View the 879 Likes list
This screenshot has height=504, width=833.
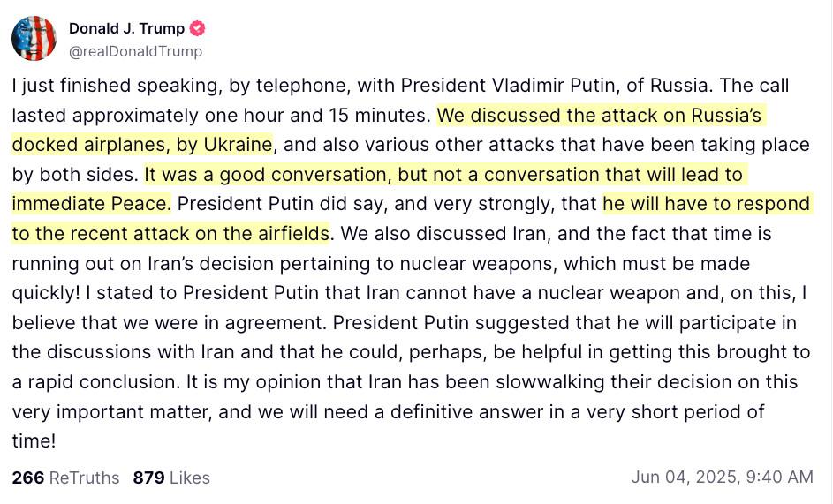(x=171, y=478)
